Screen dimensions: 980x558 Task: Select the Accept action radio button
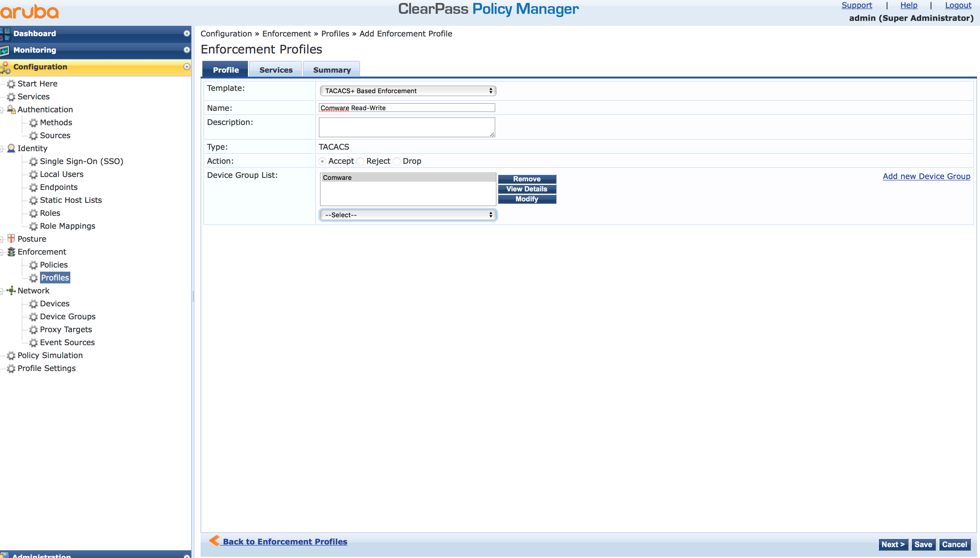click(x=322, y=161)
